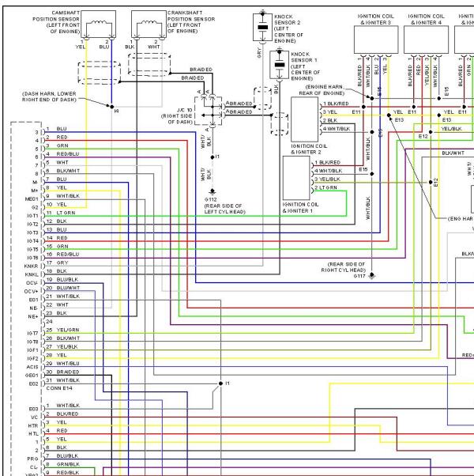Click the 'IGNITION COIL & IGNITER 4' label

tap(426, 20)
